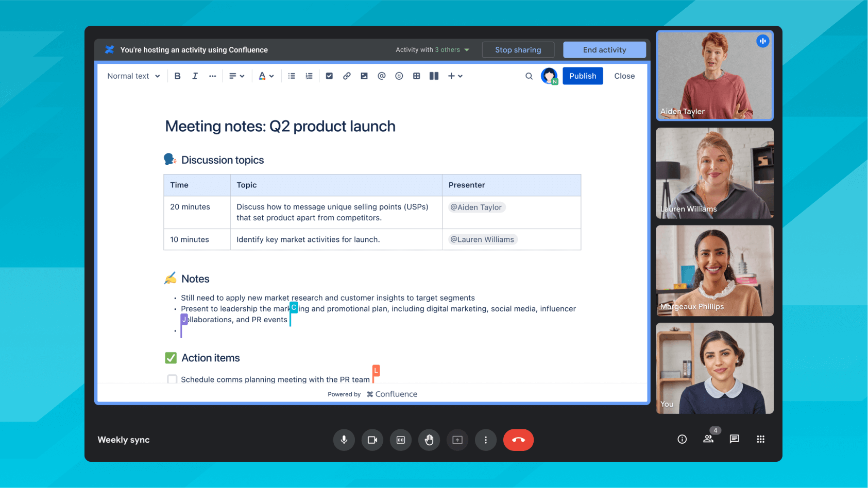Viewport: 868px width, 488px height.
Task: Insert a link using the link icon
Action: [347, 76]
